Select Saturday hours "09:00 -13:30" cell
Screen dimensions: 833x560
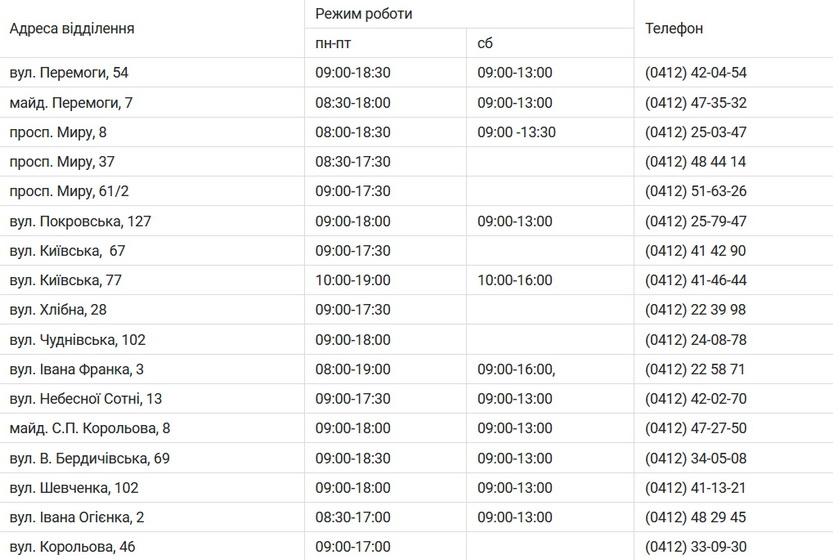(x=517, y=132)
